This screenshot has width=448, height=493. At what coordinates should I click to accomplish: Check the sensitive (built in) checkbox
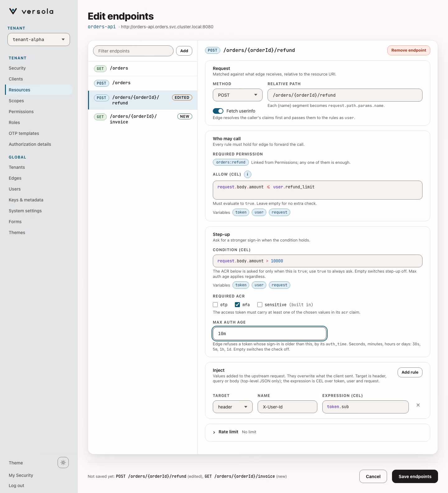tap(260, 305)
